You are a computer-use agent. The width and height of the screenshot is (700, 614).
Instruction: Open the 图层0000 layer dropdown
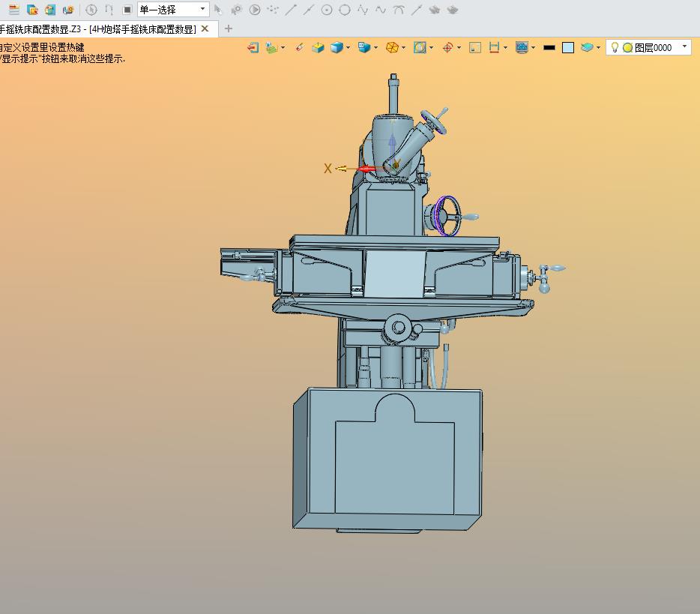pos(684,47)
